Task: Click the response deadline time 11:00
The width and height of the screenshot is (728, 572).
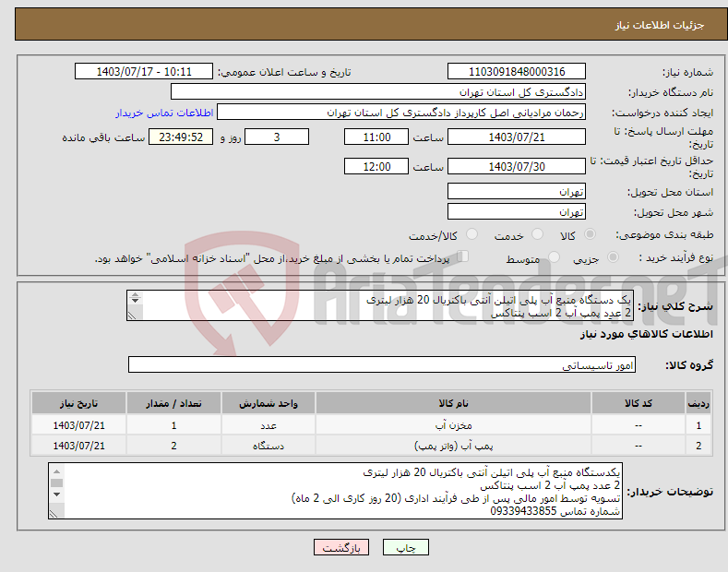Action: (x=376, y=137)
